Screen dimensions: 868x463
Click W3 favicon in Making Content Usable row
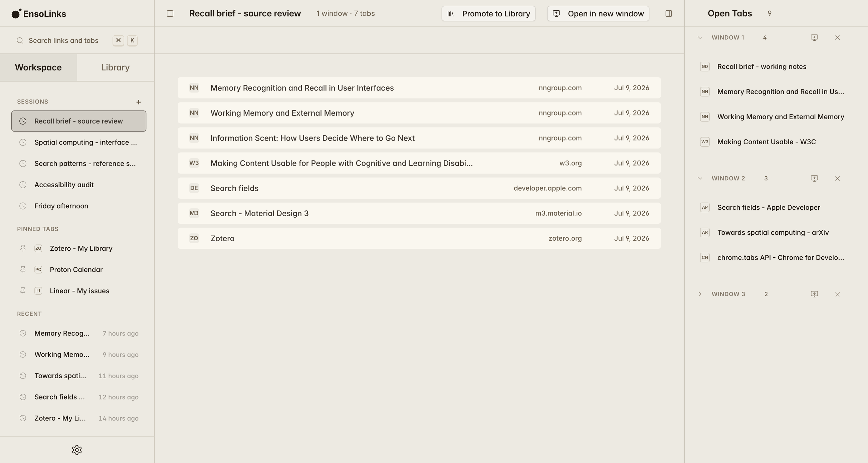click(x=194, y=163)
